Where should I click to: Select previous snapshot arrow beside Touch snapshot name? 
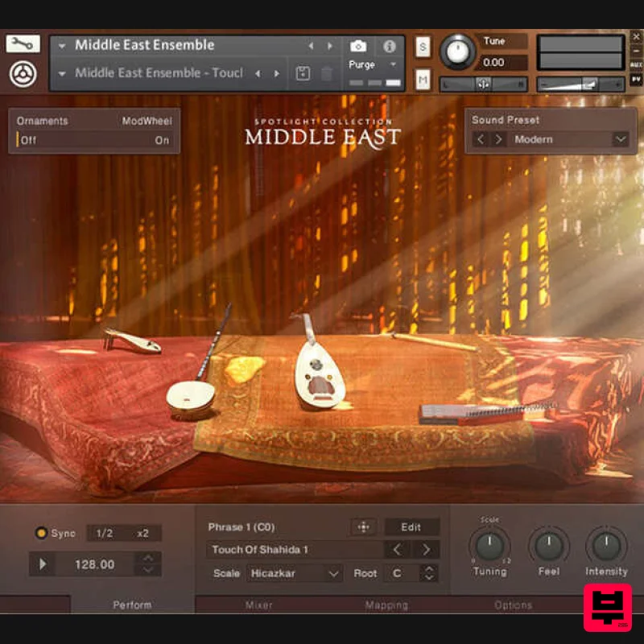coord(258,73)
